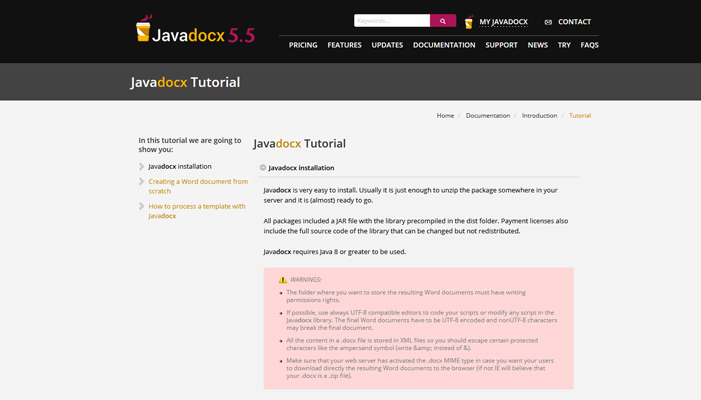This screenshot has height=400, width=701.
Task: Open How to process a template with Javadocx
Action: coord(197,211)
